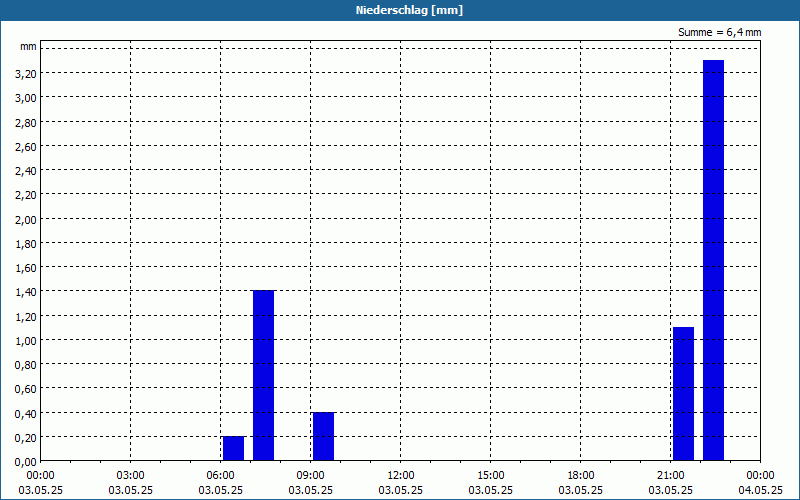Select the 1,10 mm bar just after 21:00

click(683, 394)
